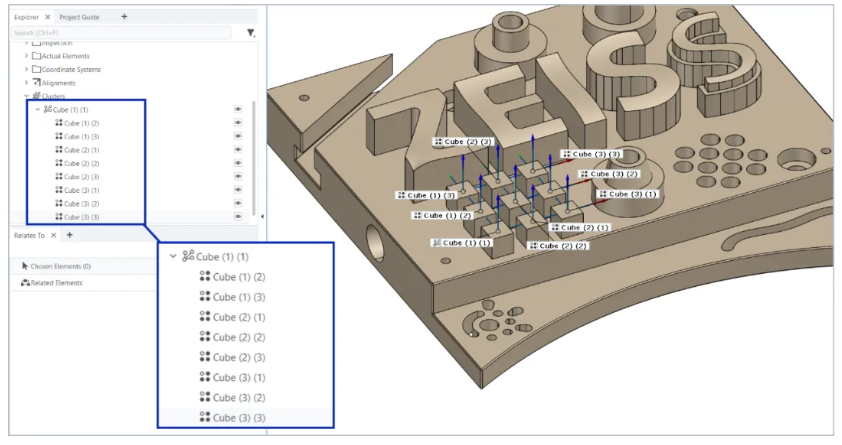Select Explorer tree row Cube (3) (1)
842x445 pixels.
(82, 190)
